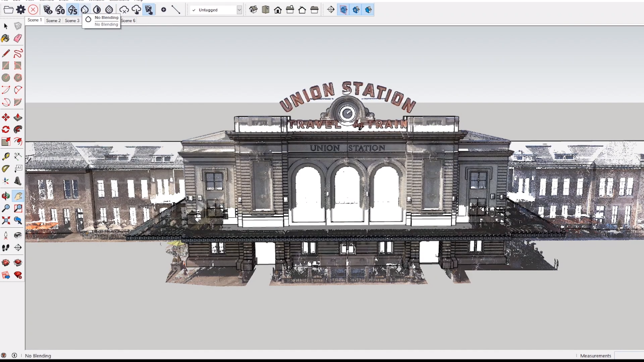The height and width of the screenshot is (362, 644).
Task: Pick the Circle tool
Action: (x=6, y=77)
